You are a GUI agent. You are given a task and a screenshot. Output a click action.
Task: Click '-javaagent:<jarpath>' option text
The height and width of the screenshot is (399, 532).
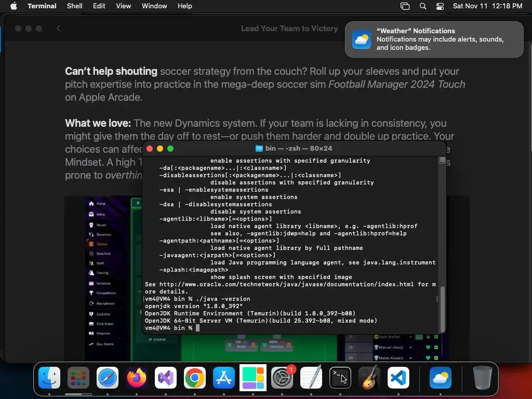[218, 255]
